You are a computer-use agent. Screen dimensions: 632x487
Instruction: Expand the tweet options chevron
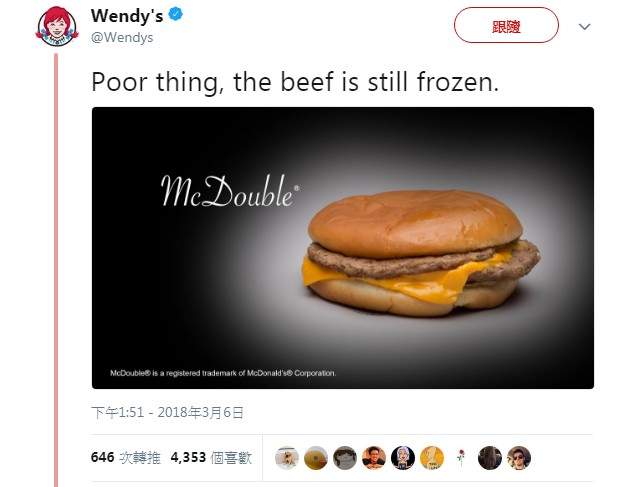tap(584, 27)
